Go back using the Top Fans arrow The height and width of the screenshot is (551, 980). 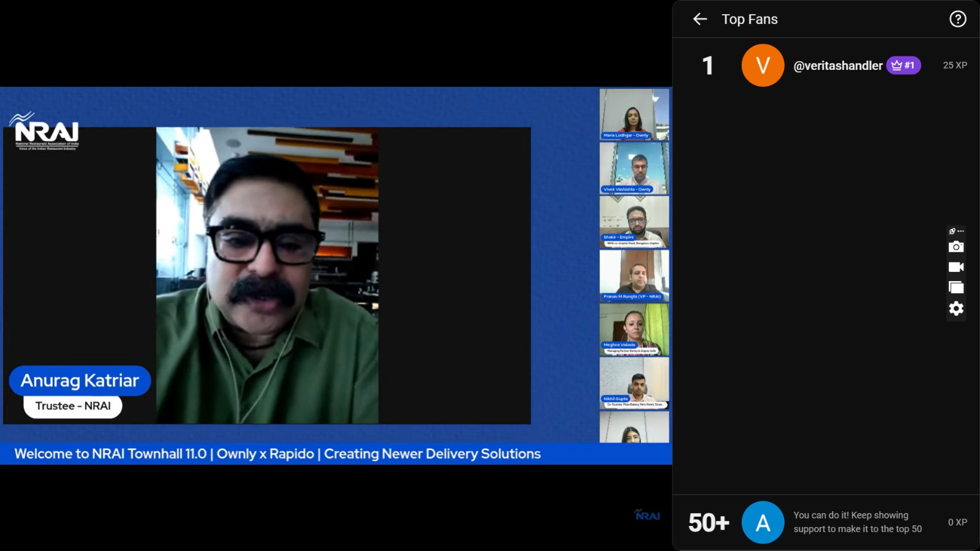pos(700,19)
